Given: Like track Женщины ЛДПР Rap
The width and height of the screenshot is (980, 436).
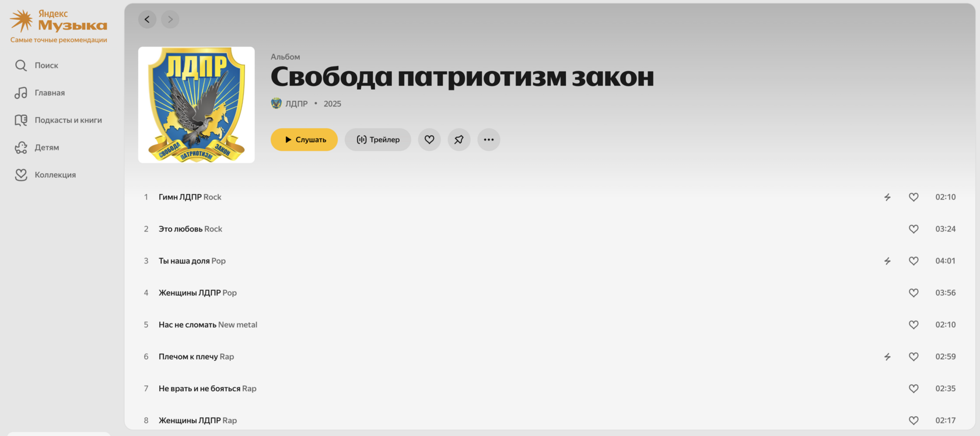Looking at the screenshot, I should point(914,420).
